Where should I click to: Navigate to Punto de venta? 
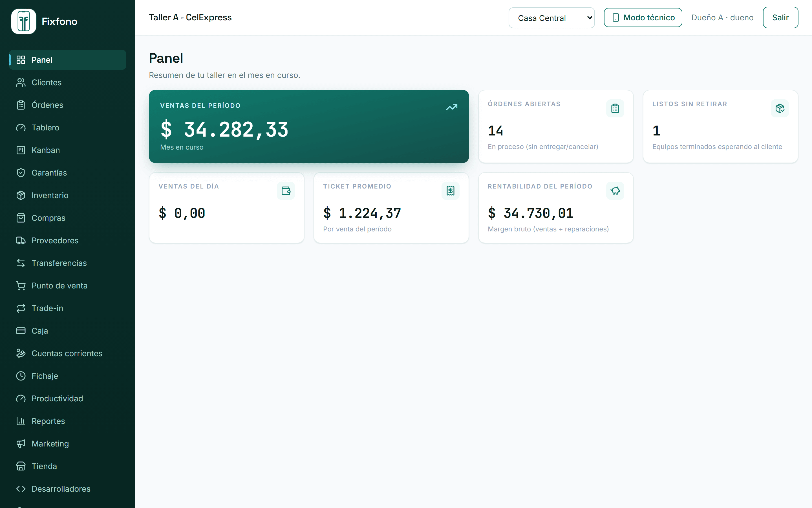pyautogui.click(x=68, y=286)
